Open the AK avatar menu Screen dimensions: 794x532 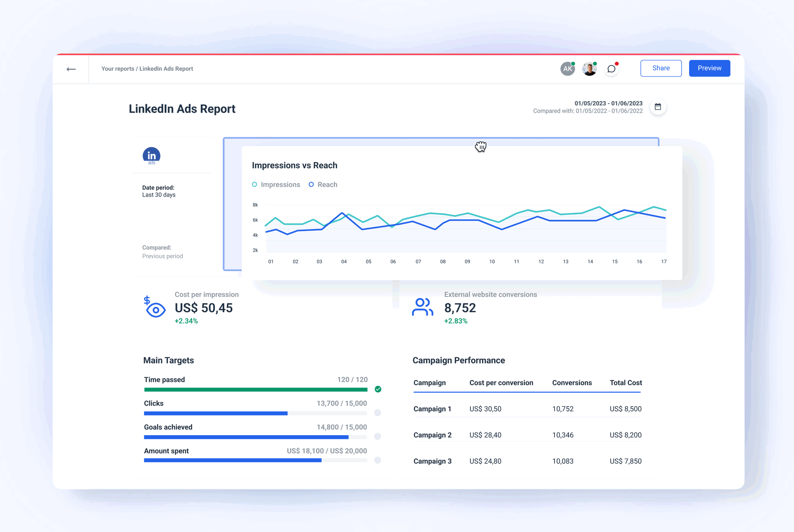pos(567,68)
